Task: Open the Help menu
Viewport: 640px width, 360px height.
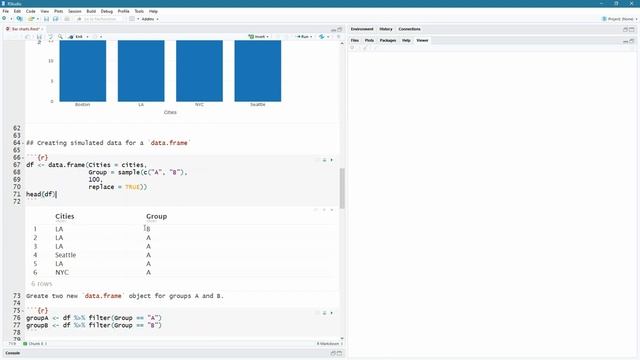Action: click(x=153, y=11)
